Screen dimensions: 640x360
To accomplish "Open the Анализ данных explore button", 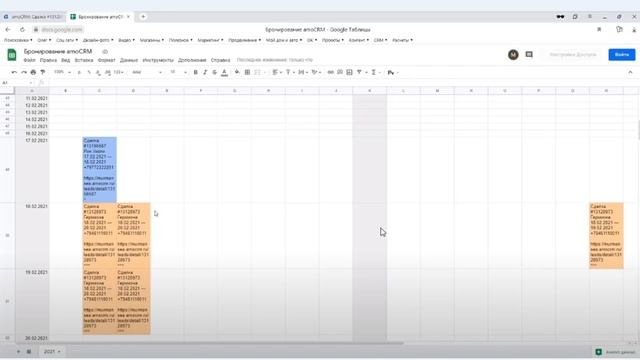I will [615, 352].
